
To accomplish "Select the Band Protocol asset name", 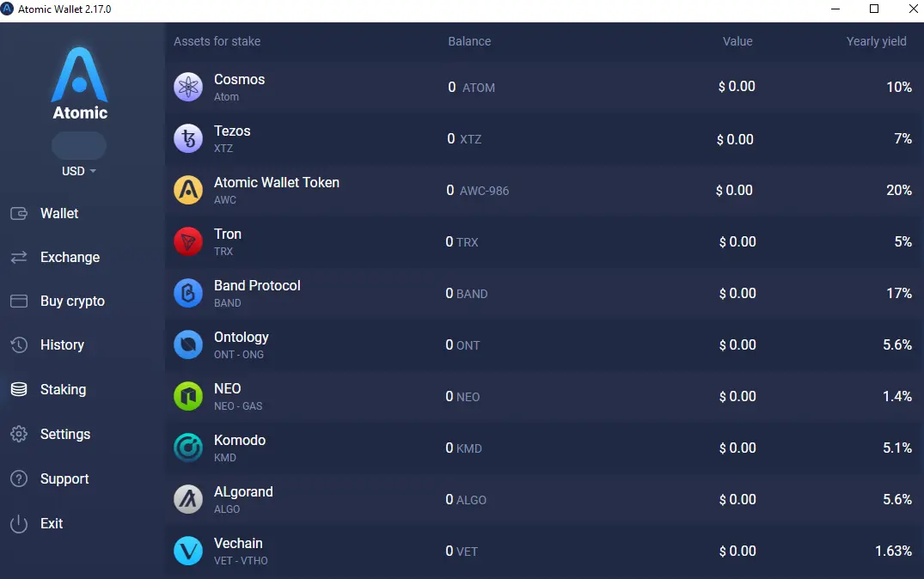I will tap(257, 286).
